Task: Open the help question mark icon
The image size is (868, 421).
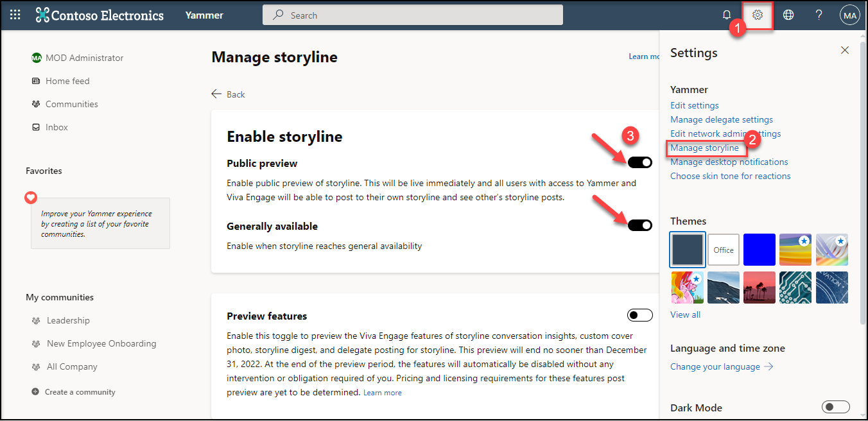Action: [819, 15]
